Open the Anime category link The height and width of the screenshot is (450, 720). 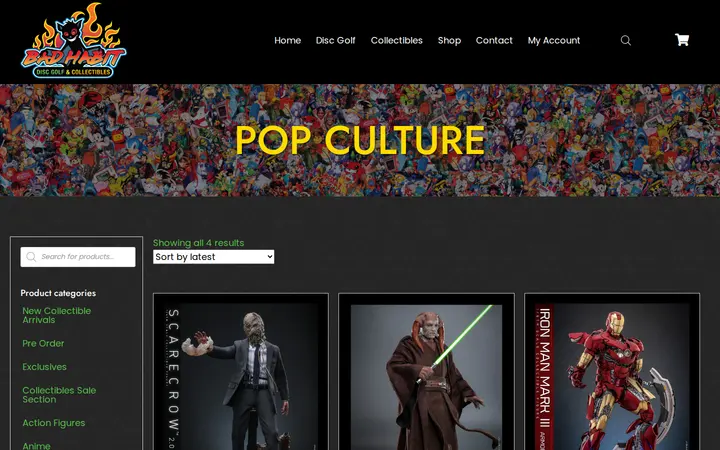pos(36,445)
